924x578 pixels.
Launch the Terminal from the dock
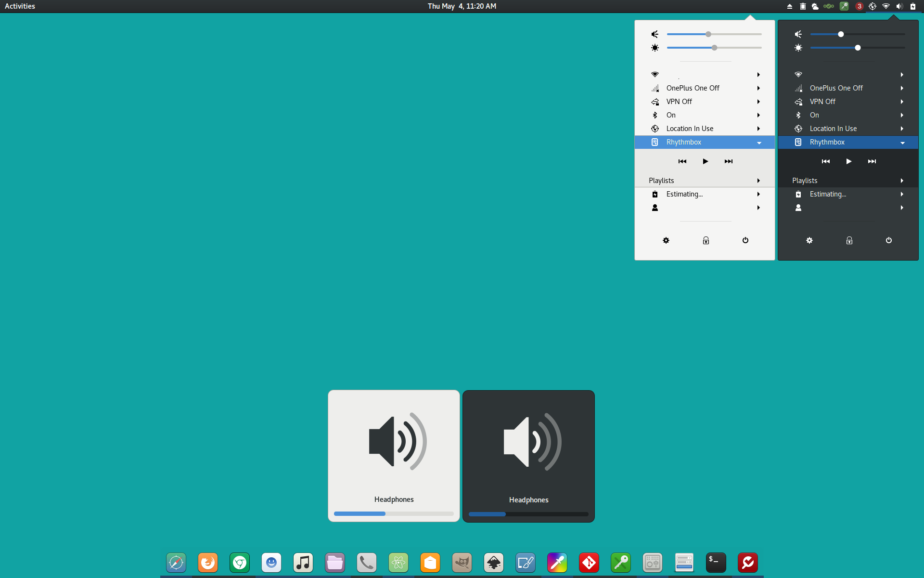tap(716, 563)
